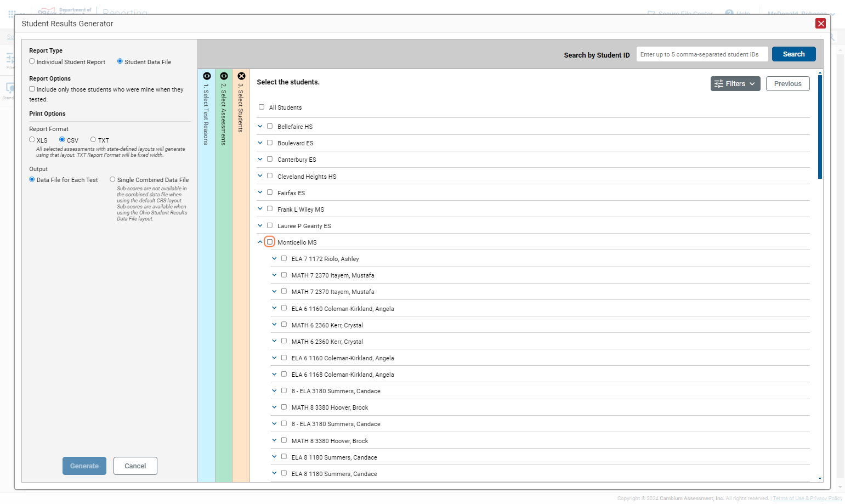Viewport: 845px width, 504px height.
Task: Expand Cleveland Heights HS school row
Action: [x=260, y=176]
